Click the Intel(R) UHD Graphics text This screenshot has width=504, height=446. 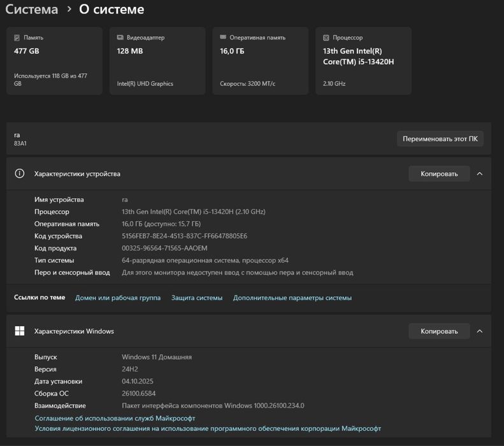145,83
